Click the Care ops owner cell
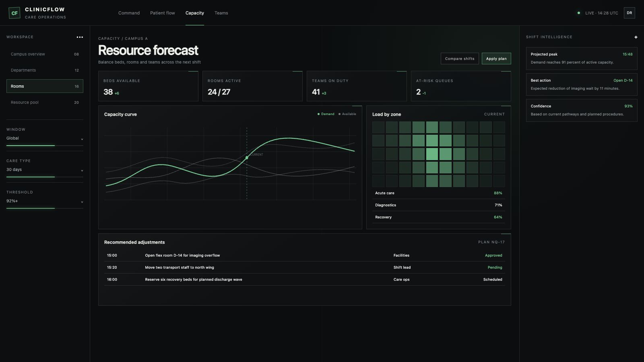 (401, 280)
